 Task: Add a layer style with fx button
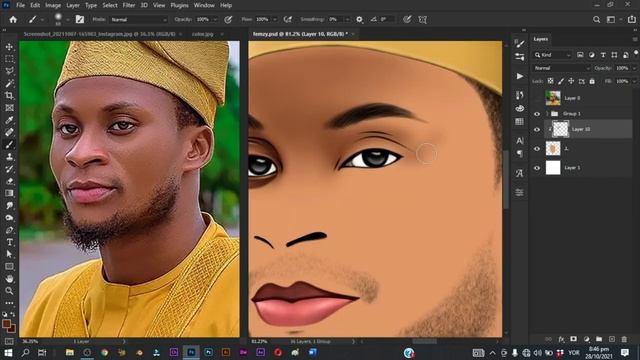coord(562,339)
